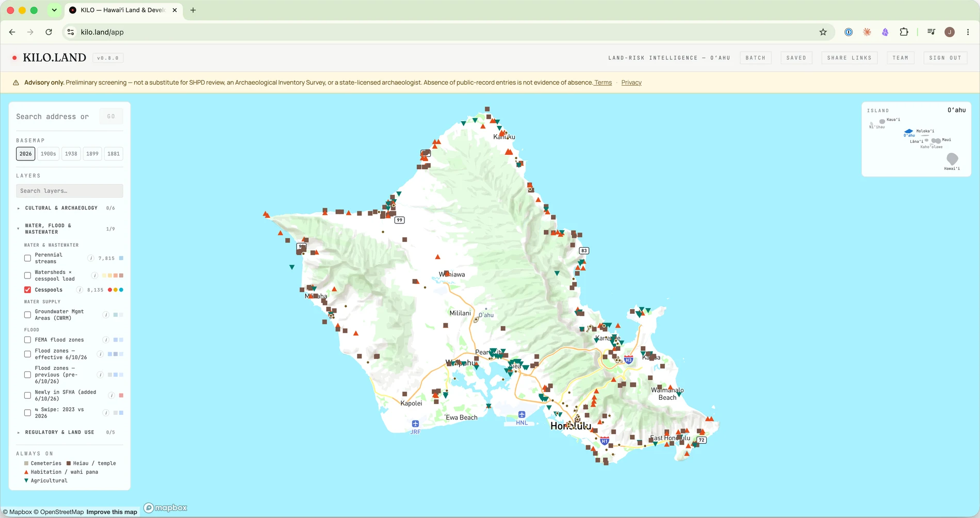980x518 pixels.
Task: Click the 1Password extension icon
Action: pyautogui.click(x=848, y=32)
